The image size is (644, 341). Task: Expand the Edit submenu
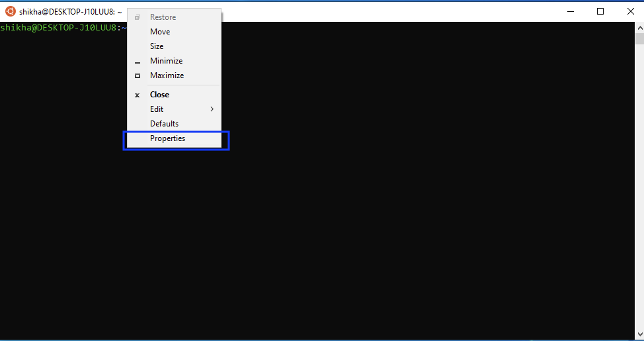pos(174,109)
